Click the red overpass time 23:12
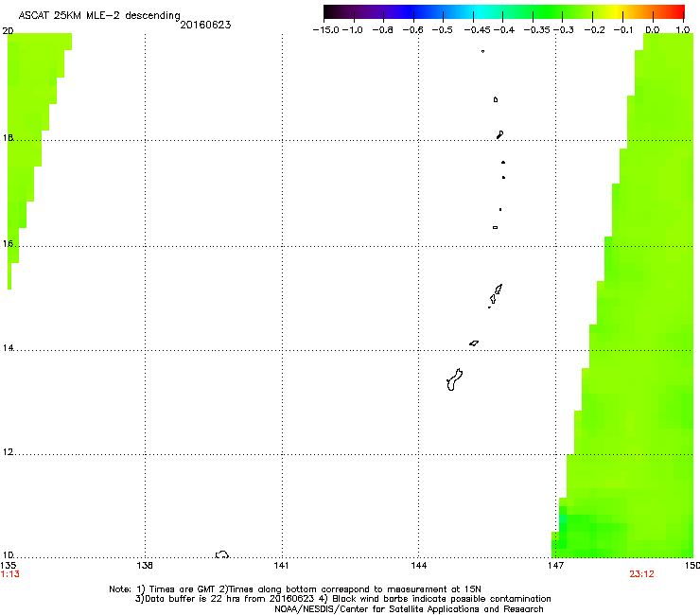The width and height of the screenshot is (700, 615). coord(641,574)
